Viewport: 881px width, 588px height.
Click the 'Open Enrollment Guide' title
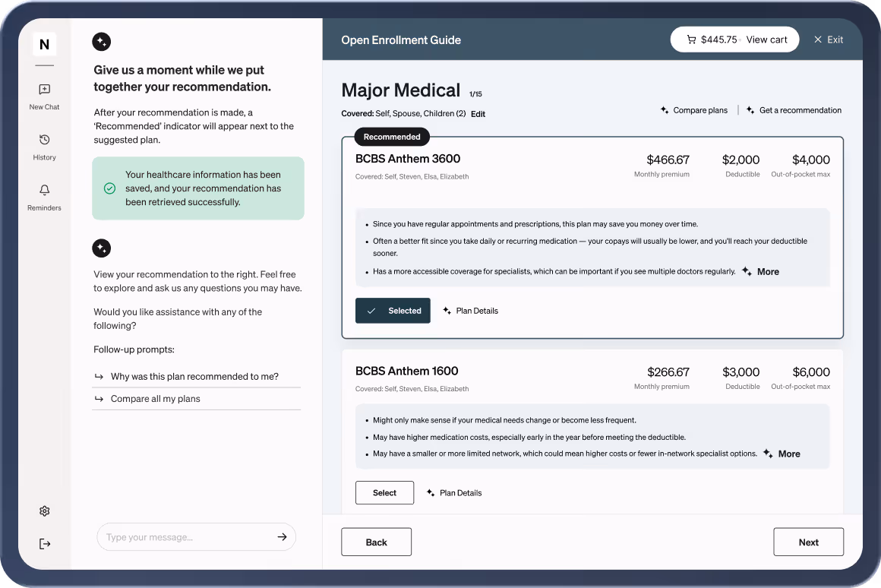click(400, 40)
